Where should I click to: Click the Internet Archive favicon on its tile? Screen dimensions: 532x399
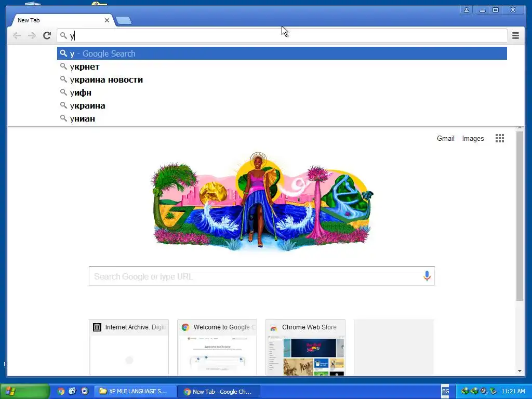point(97,327)
